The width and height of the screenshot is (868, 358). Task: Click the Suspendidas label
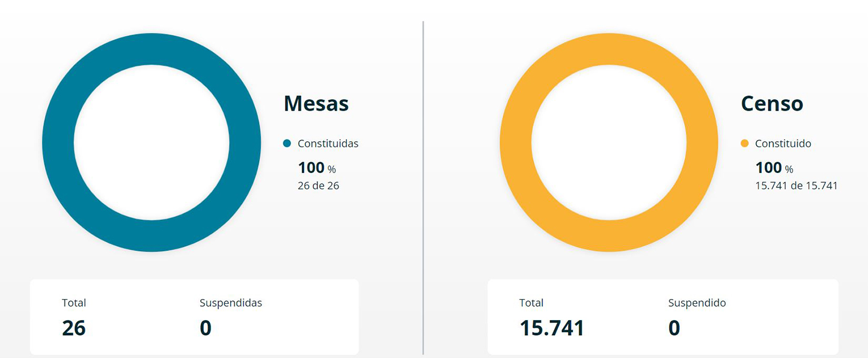click(x=231, y=303)
